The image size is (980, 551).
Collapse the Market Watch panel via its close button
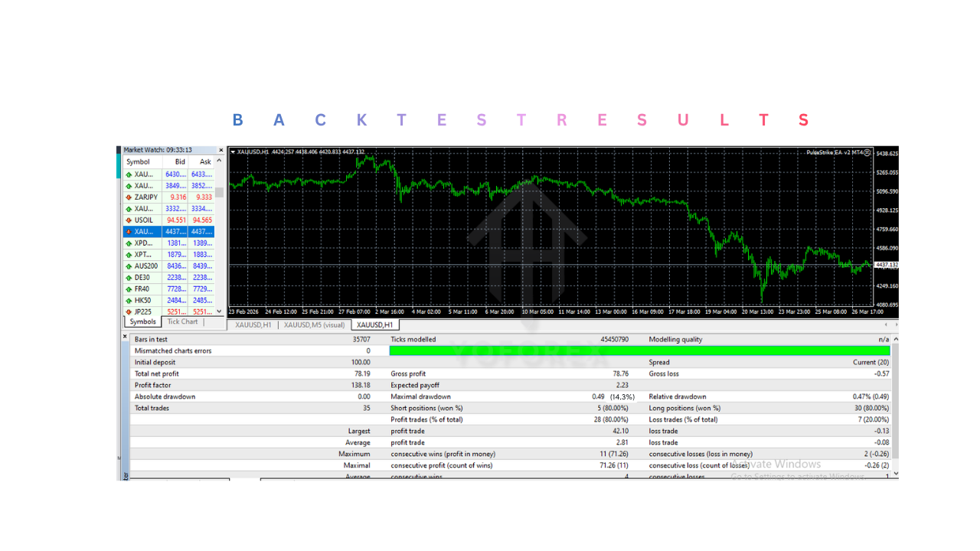(x=220, y=149)
